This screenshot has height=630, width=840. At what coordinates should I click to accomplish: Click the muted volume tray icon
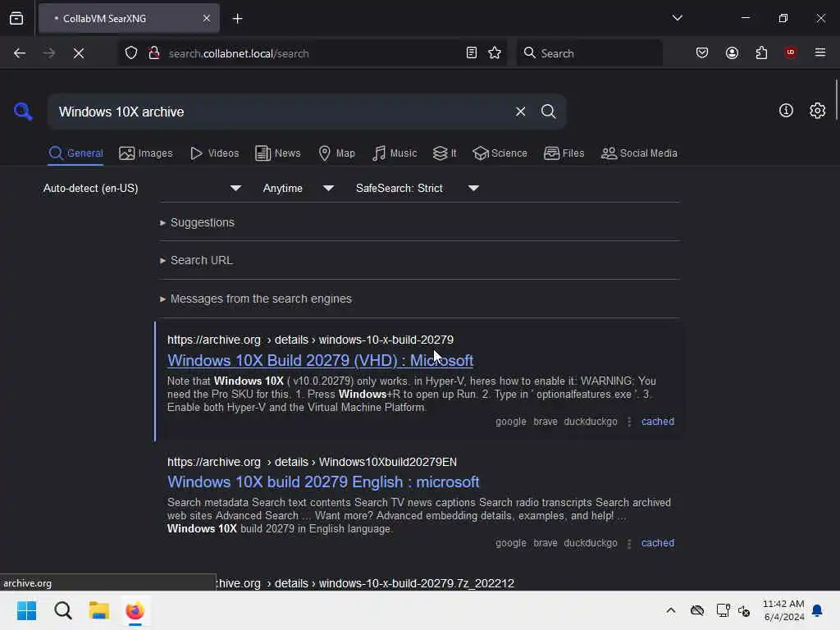[745, 610]
